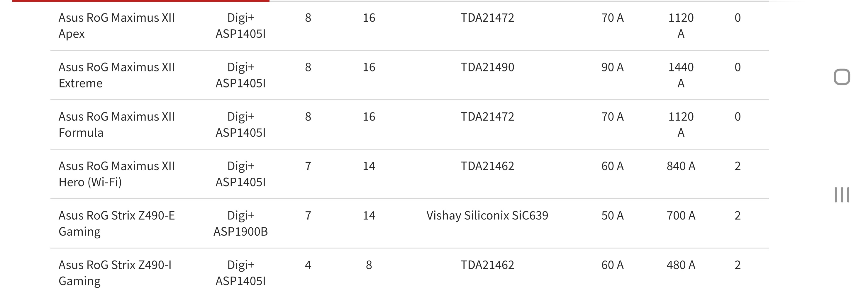This screenshot has height=288, width=868.
Task: Click TDA21462 in the Strix Z490-I row
Action: coord(487,265)
